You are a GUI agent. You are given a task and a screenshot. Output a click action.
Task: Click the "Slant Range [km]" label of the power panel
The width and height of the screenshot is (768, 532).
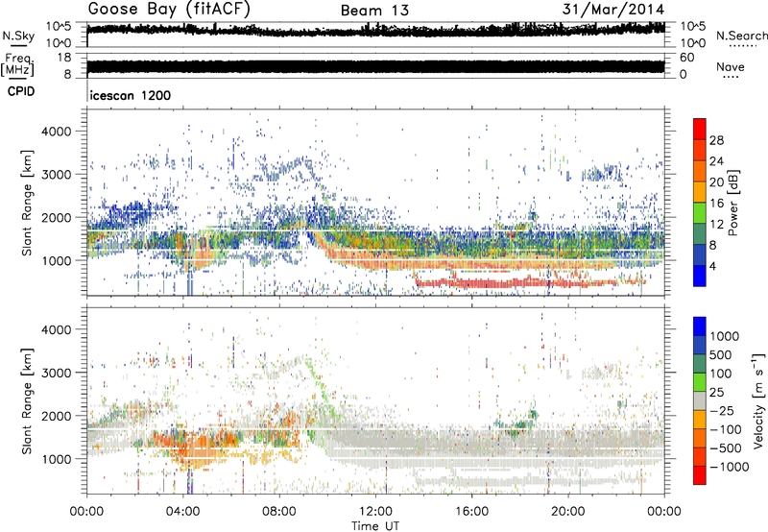pyautogui.click(x=27, y=203)
